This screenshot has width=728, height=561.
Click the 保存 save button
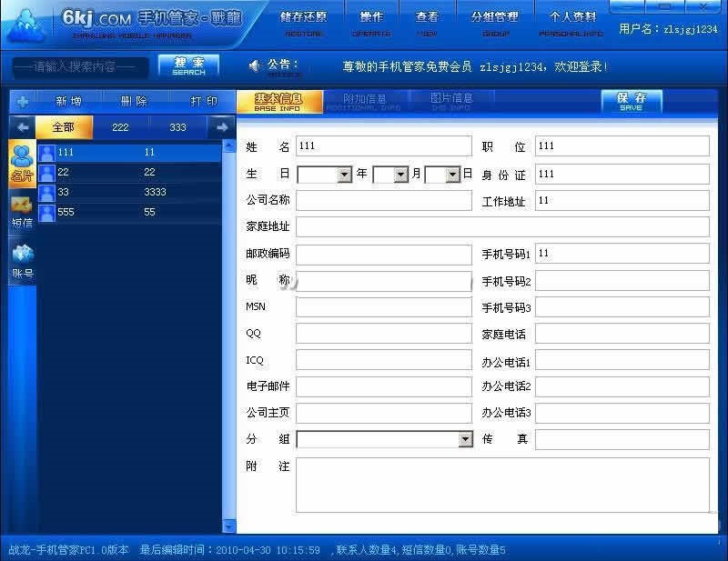(x=632, y=101)
